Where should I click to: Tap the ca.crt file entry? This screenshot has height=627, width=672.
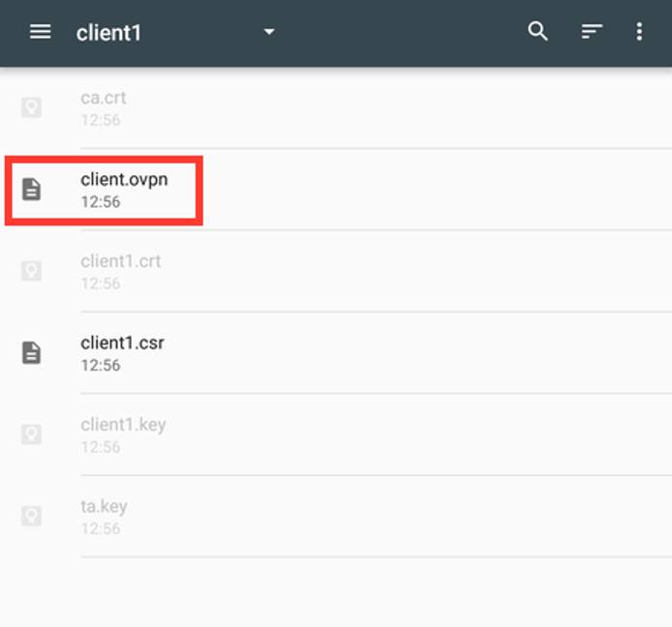103,98
